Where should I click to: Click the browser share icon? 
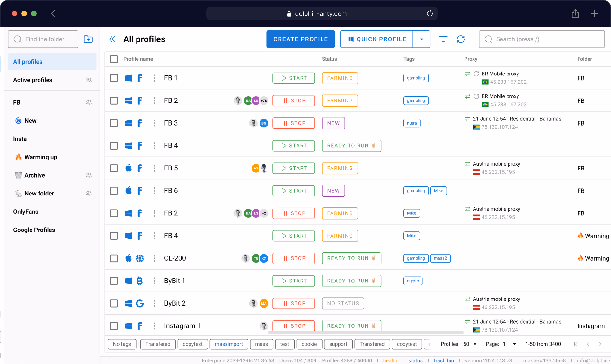pos(575,13)
